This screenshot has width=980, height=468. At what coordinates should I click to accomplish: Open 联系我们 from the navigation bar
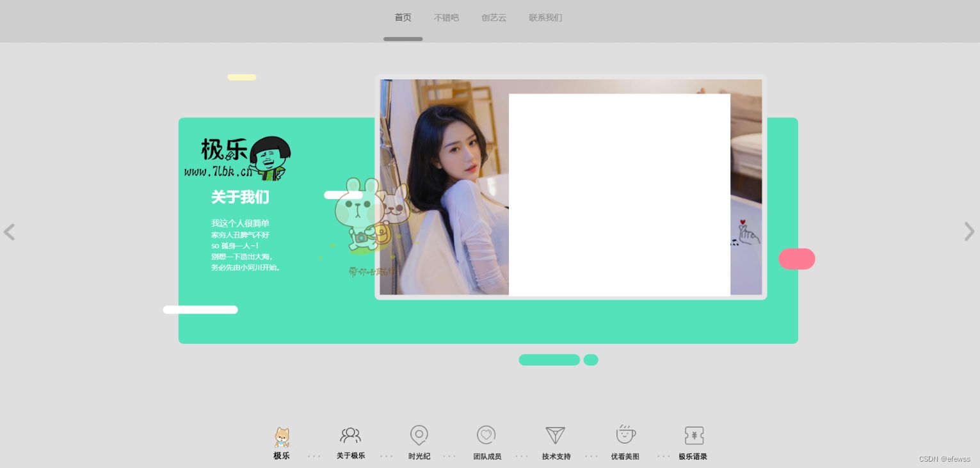click(545, 17)
